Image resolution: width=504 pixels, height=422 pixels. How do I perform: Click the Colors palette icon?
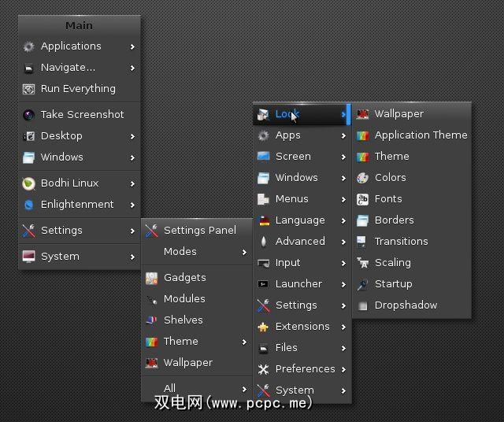[x=362, y=178]
